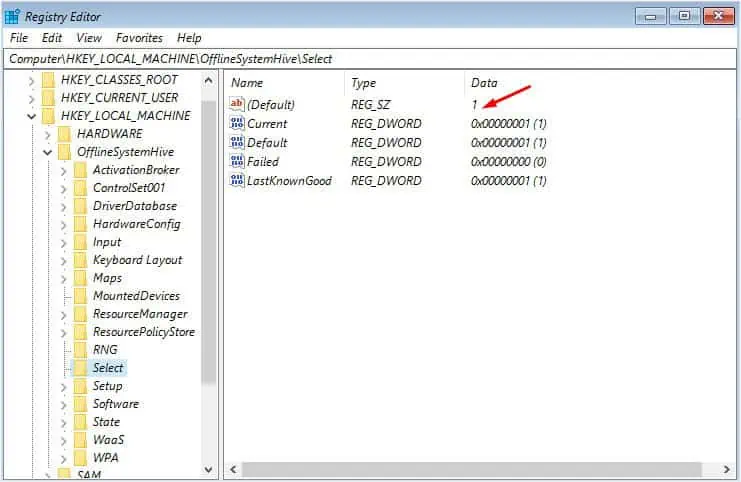Viewport: 741px width, 482px height.
Task: Open the Edit menu
Action: (52, 38)
